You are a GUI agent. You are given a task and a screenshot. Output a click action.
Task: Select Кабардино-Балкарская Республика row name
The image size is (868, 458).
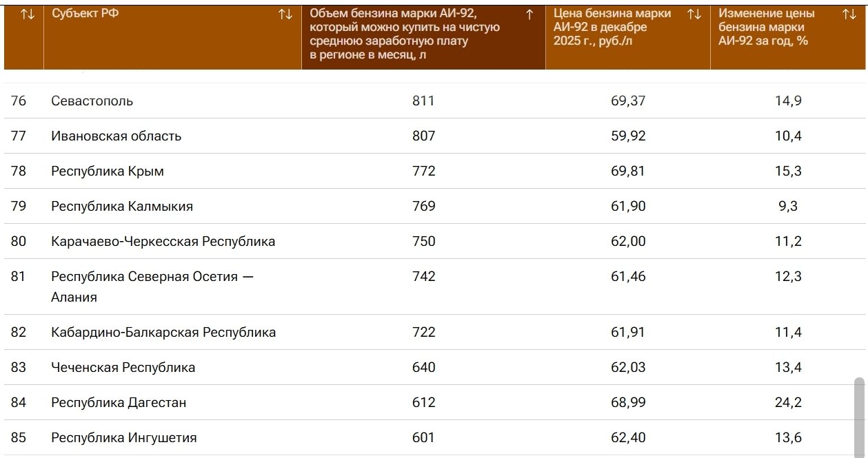(x=163, y=333)
